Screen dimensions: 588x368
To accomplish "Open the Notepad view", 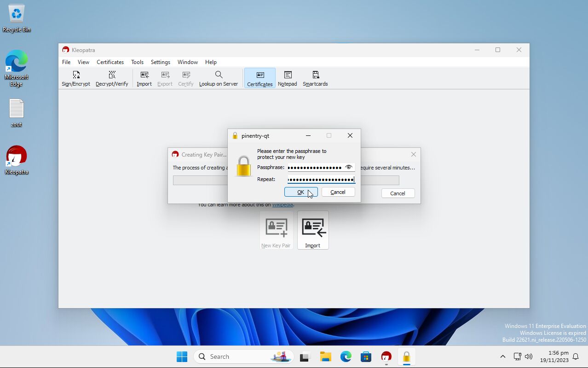I will coord(288,78).
